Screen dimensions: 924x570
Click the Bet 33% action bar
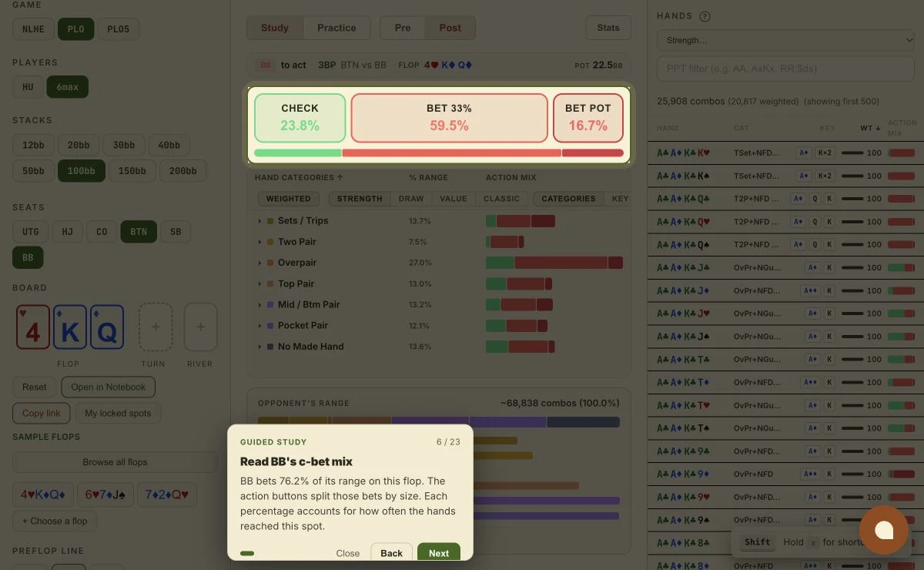click(450, 118)
